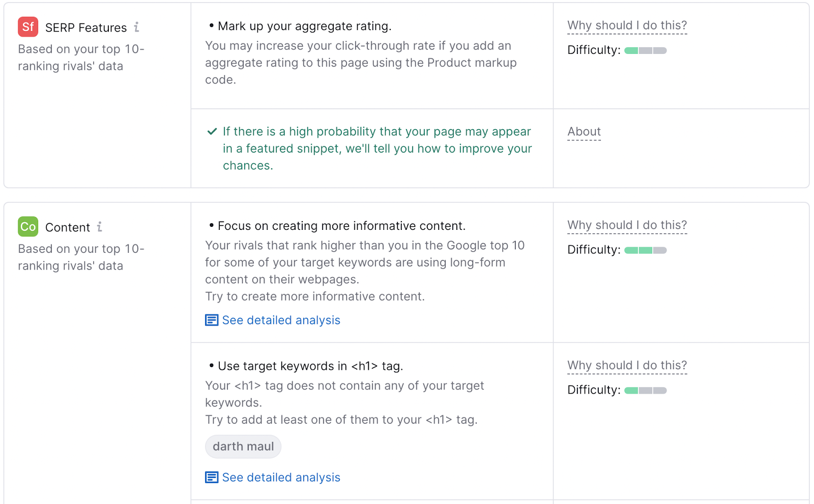Image resolution: width=814 pixels, height=504 pixels.
Task: Click the Difficulty bar for aggregate rating idea
Action: 645,50
